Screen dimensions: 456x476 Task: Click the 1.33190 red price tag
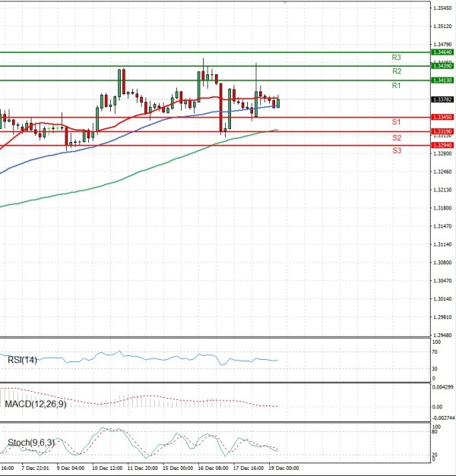(x=442, y=131)
